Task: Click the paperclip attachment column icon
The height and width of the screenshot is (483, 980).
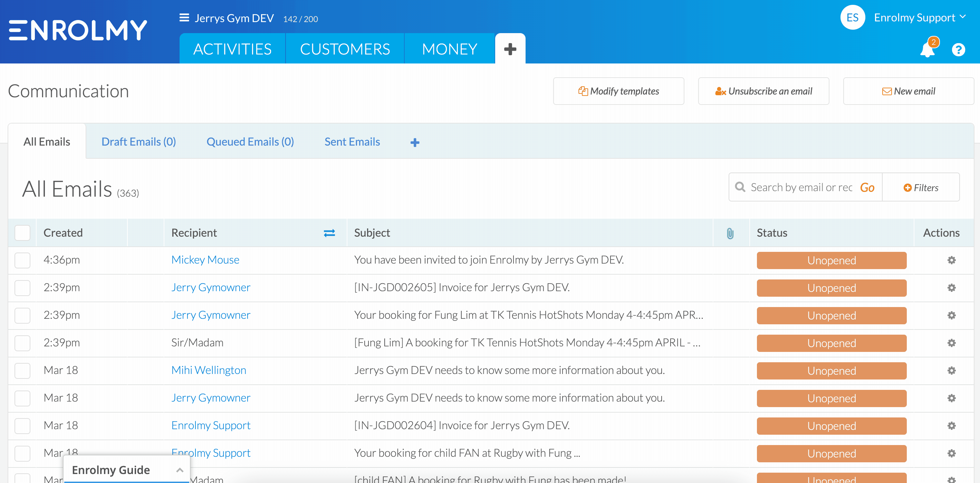Action: click(x=730, y=233)
